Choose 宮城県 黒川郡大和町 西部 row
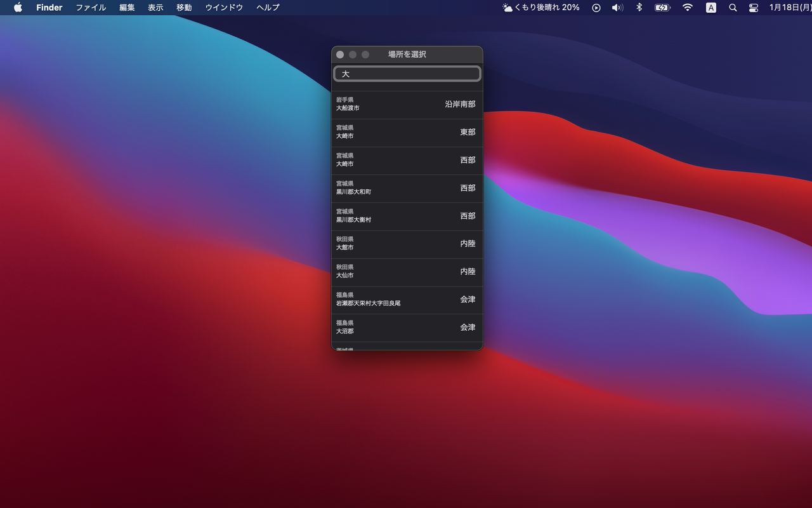This screenshot has height=508, width=812. pos(407,188)
